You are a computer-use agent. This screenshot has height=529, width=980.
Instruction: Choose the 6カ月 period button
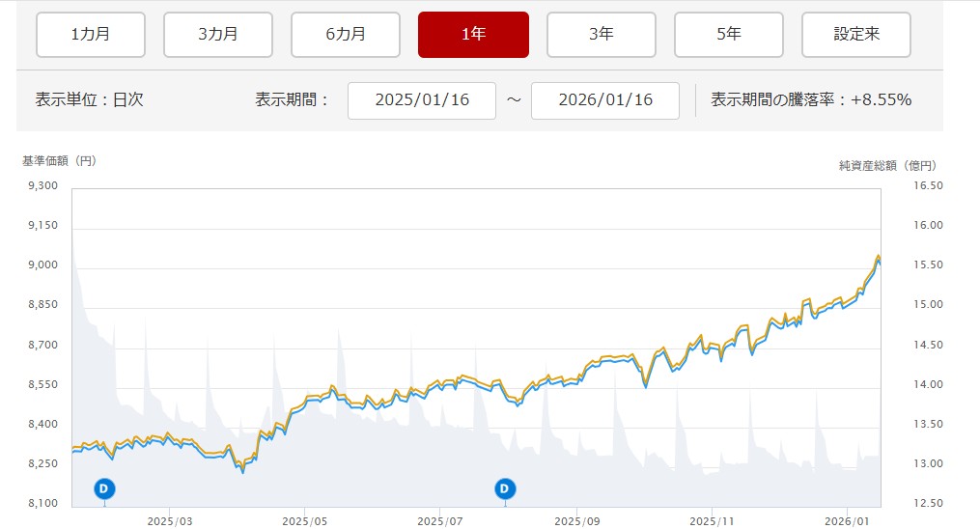click(x=346, y=35)
